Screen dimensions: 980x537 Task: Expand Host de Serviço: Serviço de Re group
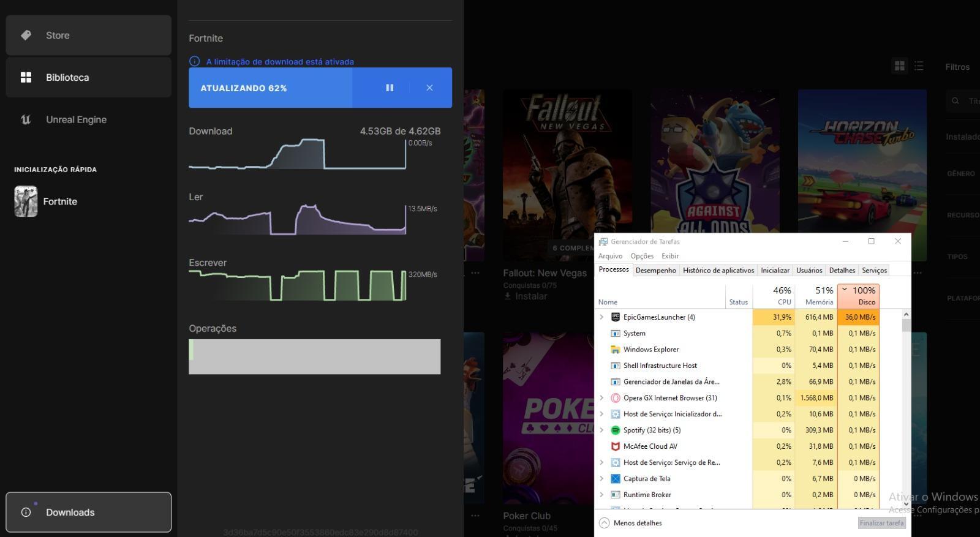601,462
